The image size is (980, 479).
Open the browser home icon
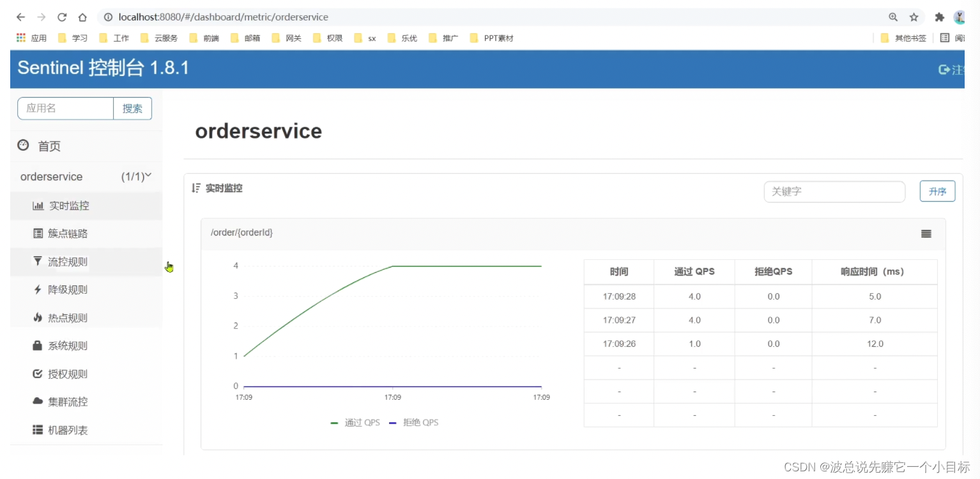(x=82, y=17)
